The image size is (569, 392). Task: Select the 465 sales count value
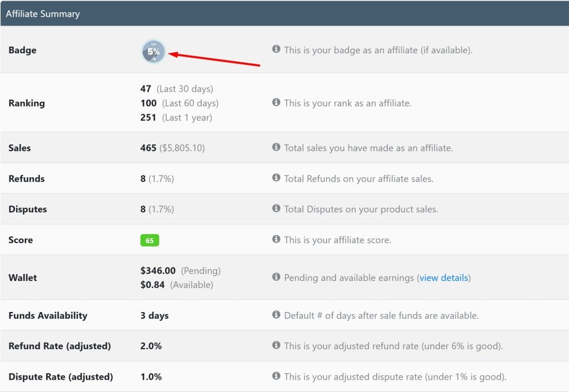[x=148, y=148]
